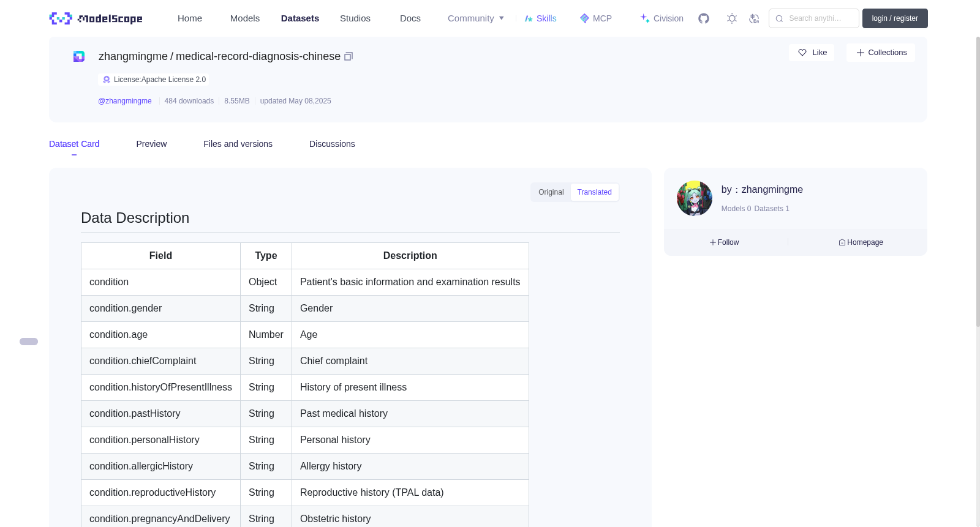Screen dimensions: 980x527
Task: Like this dataset
Action: [x=812, y=53]
